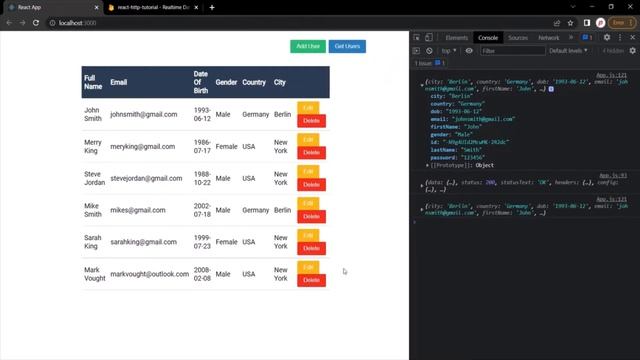Viewport: 640px width, 360px height.
Task: Edit the Merry King row
Action: point(308,140)
